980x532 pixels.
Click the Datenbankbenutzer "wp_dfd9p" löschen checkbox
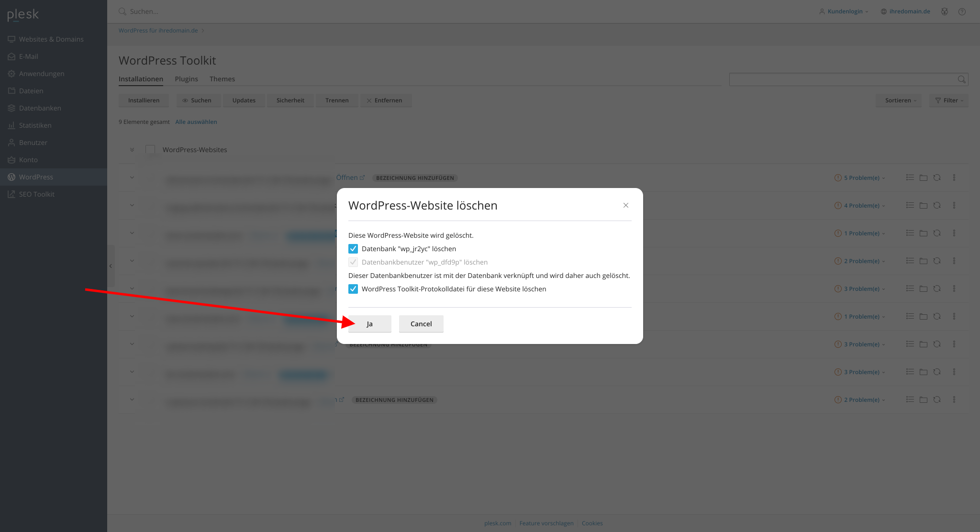coord(353,262)
